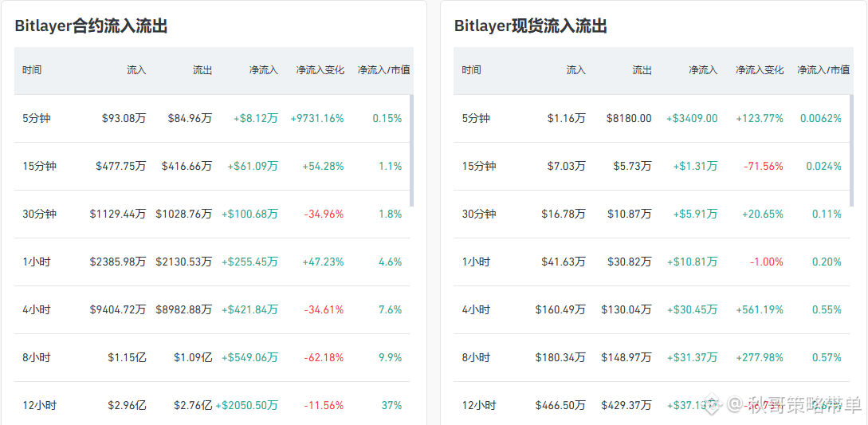Click the +$8.12万 net inflow value

(256, 119)
